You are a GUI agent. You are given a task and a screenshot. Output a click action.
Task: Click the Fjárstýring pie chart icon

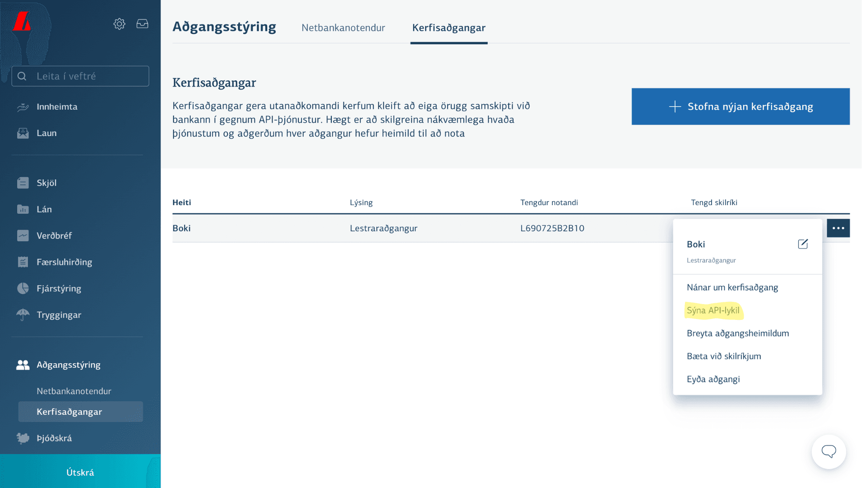[23, 288]
